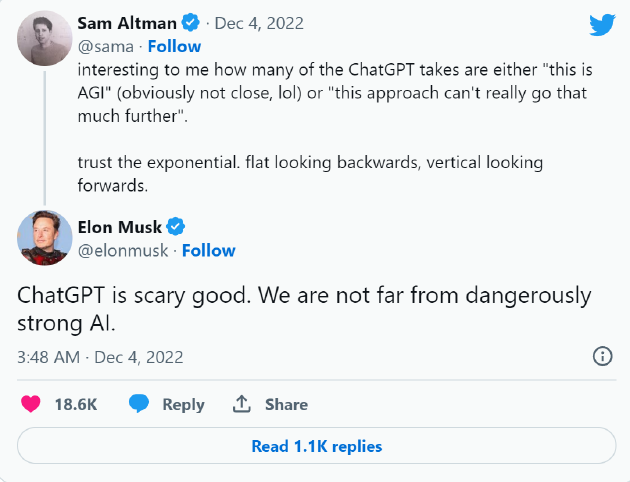The height and width of the screenshot is (482, 630).
Task: Click the heart like icon
Action: tap(31, 404)
